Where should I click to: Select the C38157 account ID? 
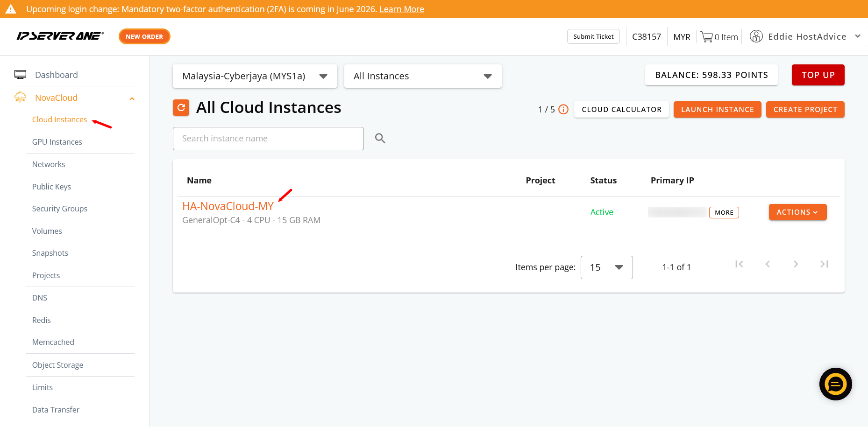(x=647, y=37)
